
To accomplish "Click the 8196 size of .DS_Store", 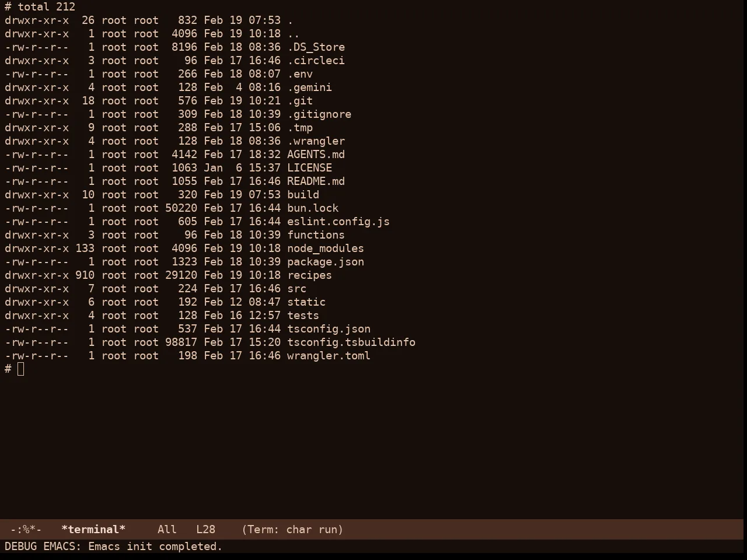I will [184, 47].
